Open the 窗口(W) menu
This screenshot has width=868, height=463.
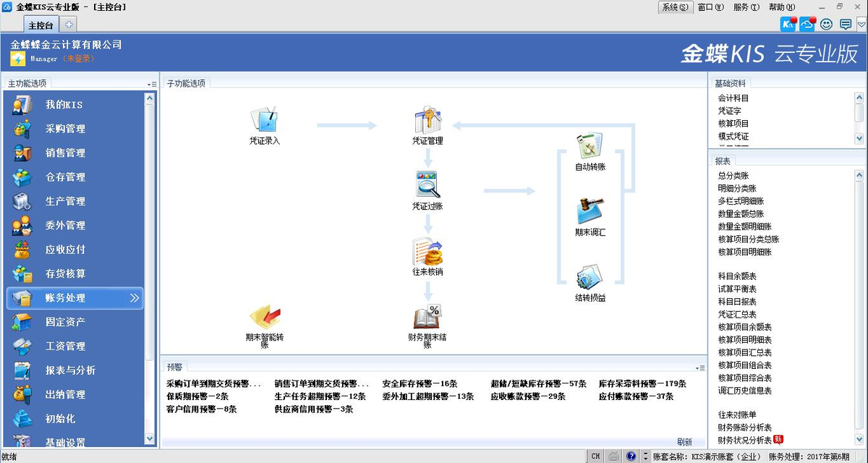pyautogui.click(x=710, y=7)
